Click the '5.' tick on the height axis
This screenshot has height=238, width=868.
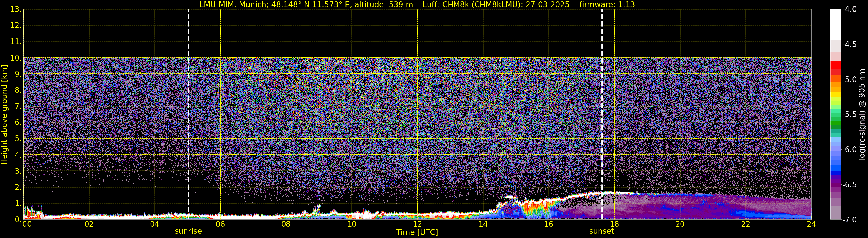[18, 139]
